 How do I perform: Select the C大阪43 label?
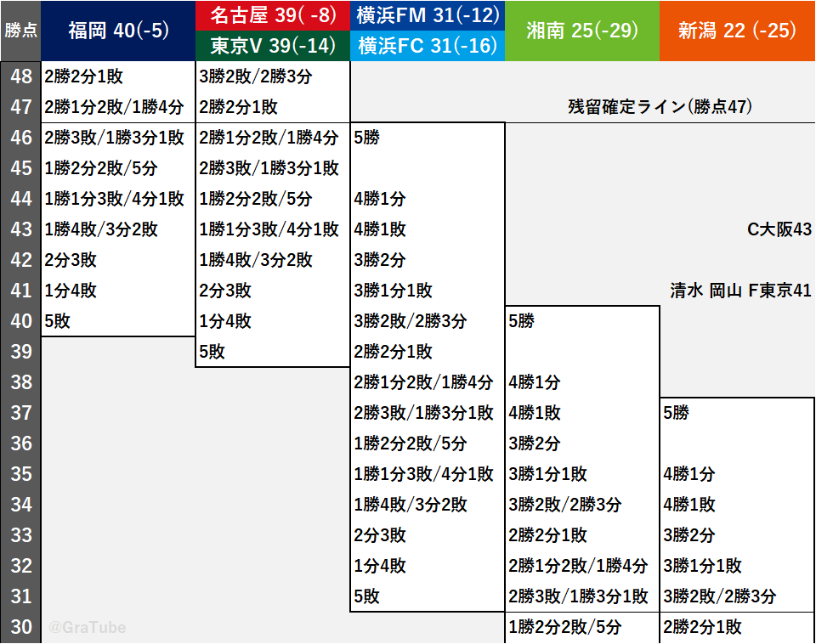coord(779,229)
